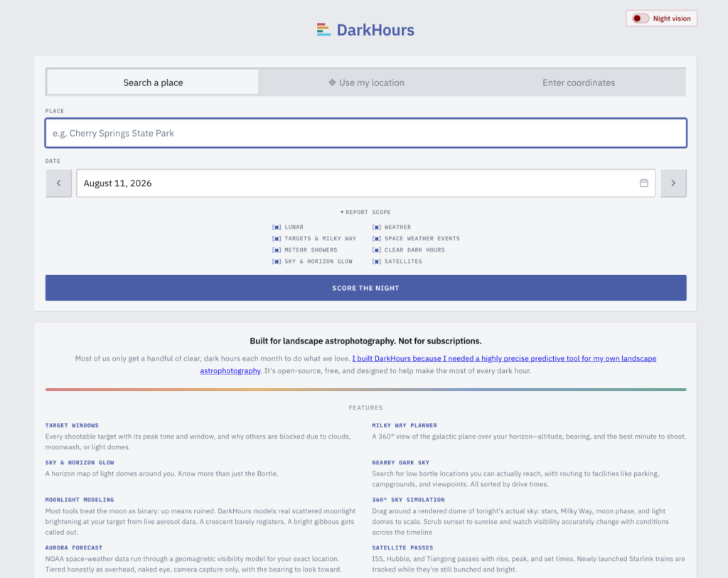Viewport: 728px width, 578px height.
Task: Collapse the Report Scope section
Action: 365,212
